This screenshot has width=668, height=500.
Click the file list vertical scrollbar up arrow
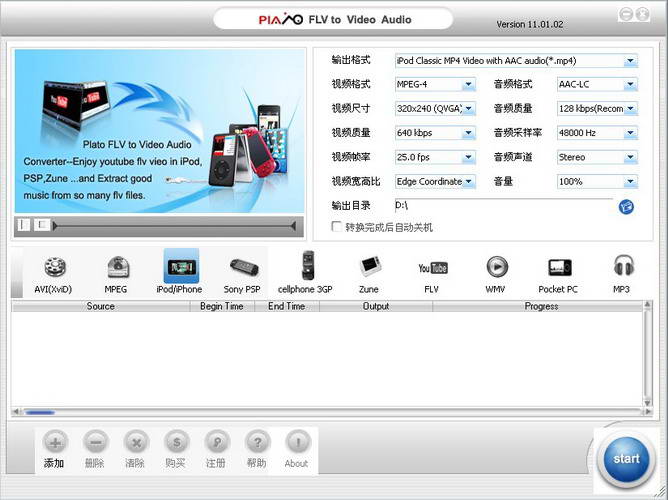point(648,305)
